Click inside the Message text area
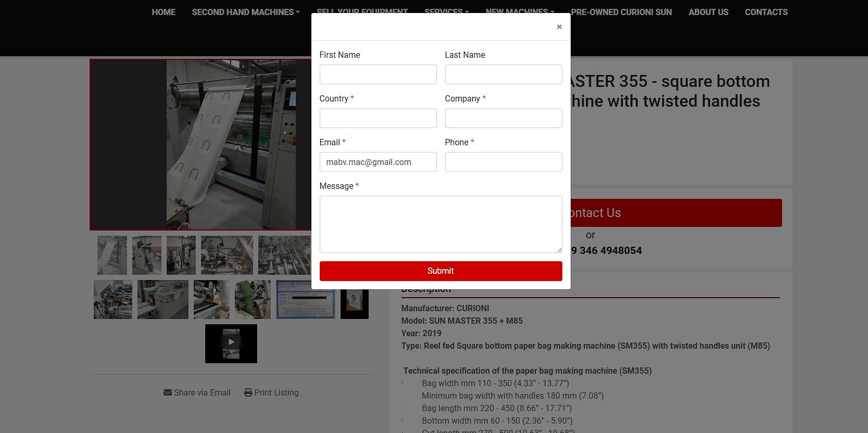 pyautogui.click(x=441, y=224)
